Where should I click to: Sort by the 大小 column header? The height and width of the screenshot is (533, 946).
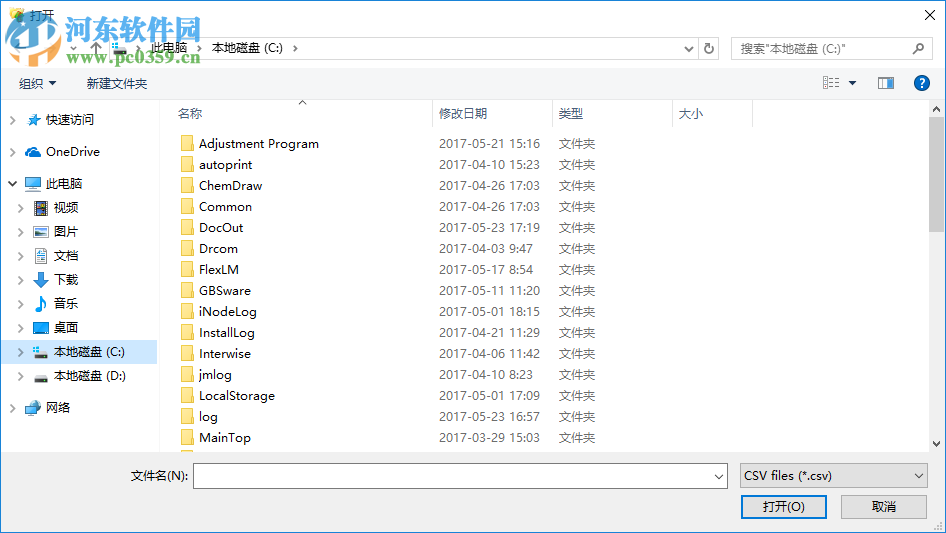pos(691,113)
